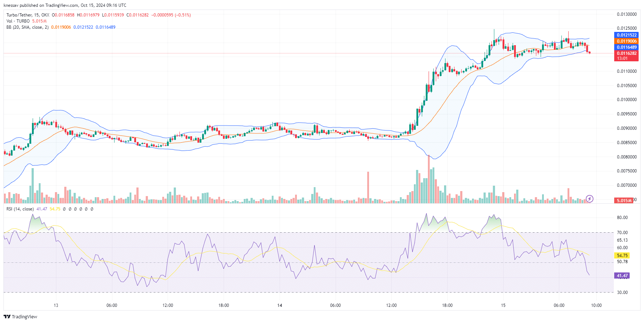Select the Vol · TURBO indicator label

point(18,21)
